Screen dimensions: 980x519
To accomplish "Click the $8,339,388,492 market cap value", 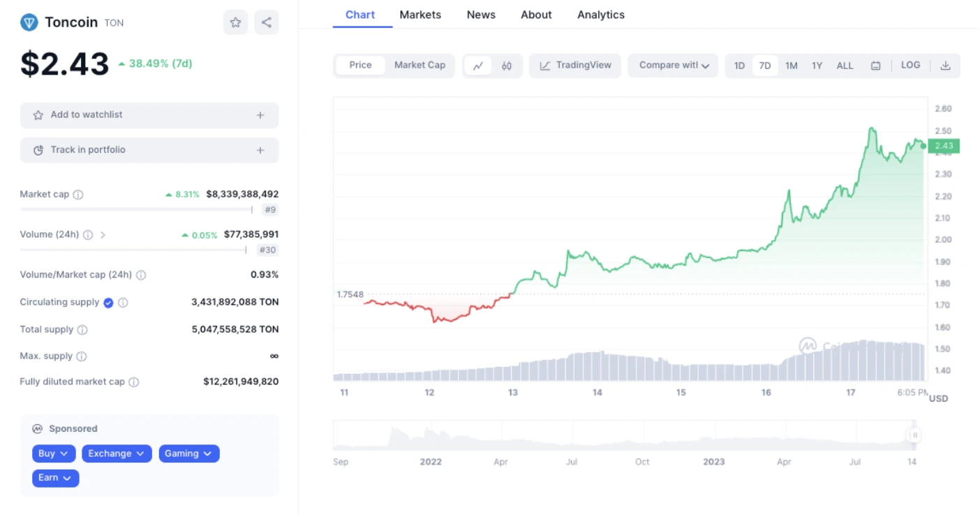I will click(x=242, y=195).
